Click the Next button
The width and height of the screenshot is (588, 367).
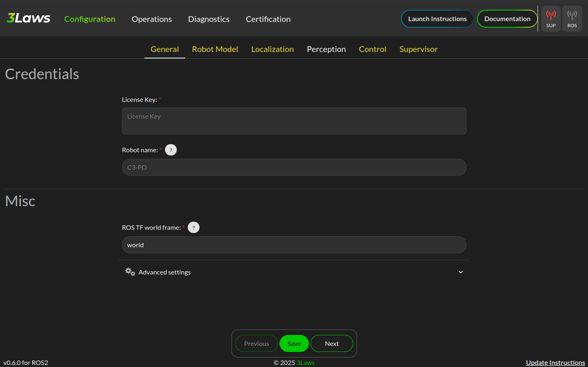tap(332, 343)
